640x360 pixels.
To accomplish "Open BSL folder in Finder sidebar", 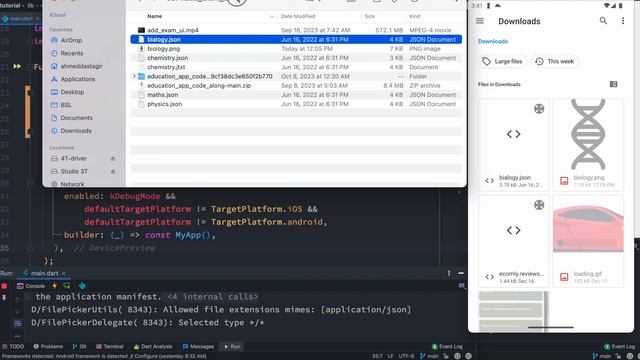I will (x=61, y=105).
